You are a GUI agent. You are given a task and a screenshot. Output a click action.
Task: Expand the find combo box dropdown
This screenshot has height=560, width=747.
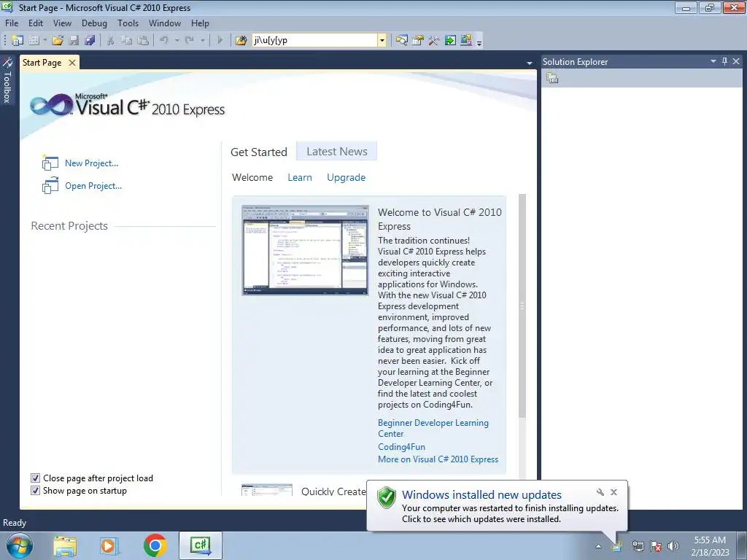[382, 41]
